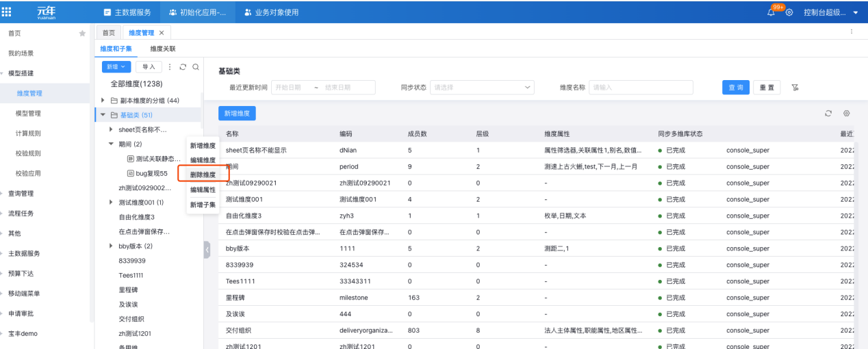Open the 初始化应用 top tab

(198, 12)
